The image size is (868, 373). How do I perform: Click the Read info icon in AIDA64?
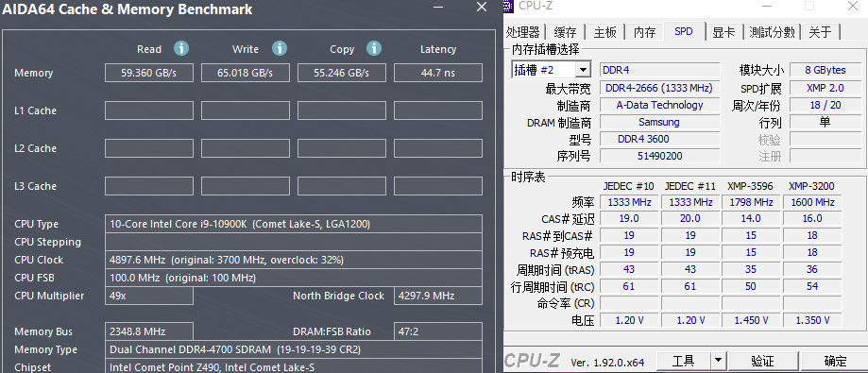point(181,48)
